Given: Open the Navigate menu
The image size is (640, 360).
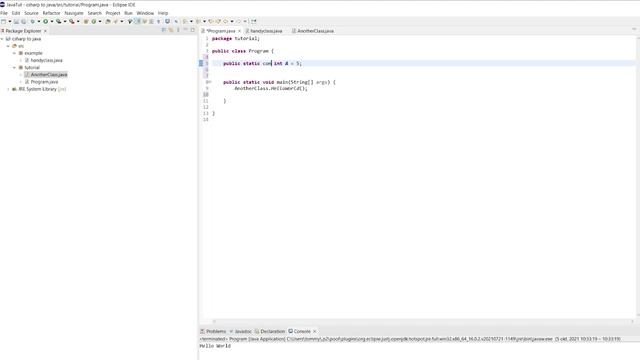Looking at the screenshot, I should 74,13.
